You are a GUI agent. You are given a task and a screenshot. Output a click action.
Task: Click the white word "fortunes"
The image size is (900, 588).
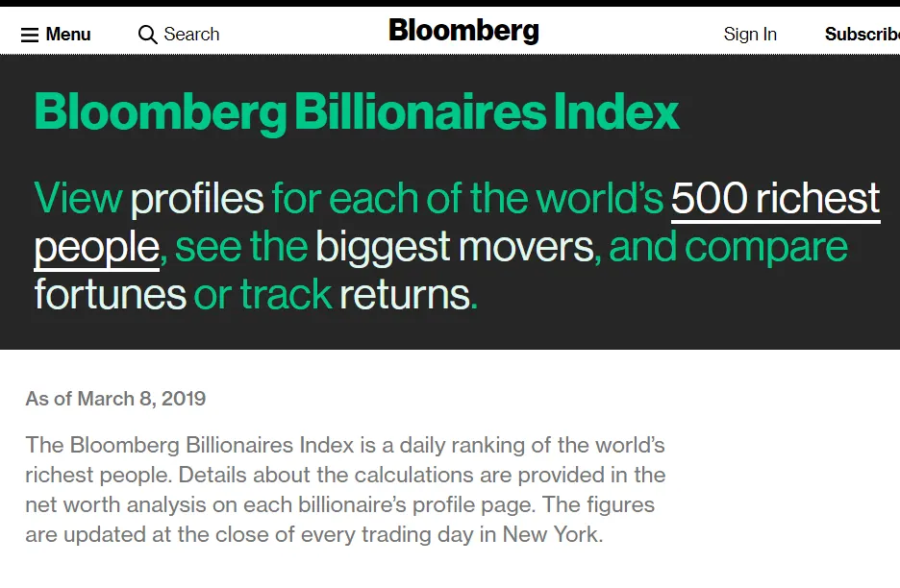point(110,294)
